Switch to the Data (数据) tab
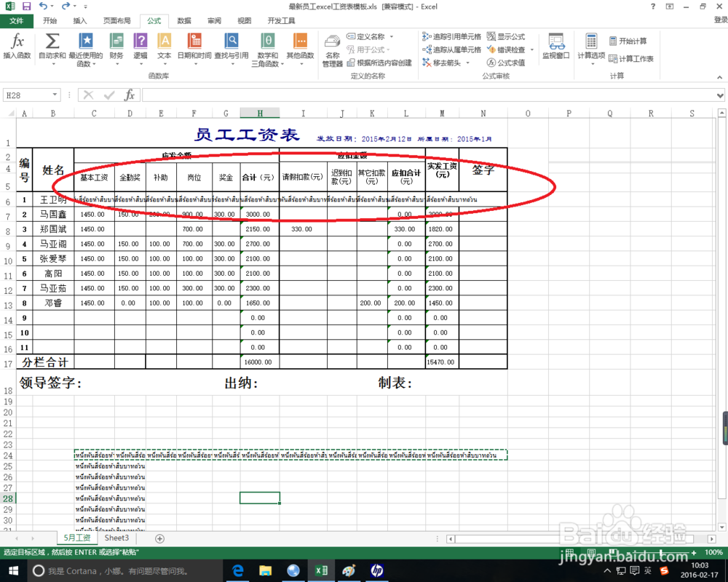Viewport: 728px width, 582px height. point(184,21)
